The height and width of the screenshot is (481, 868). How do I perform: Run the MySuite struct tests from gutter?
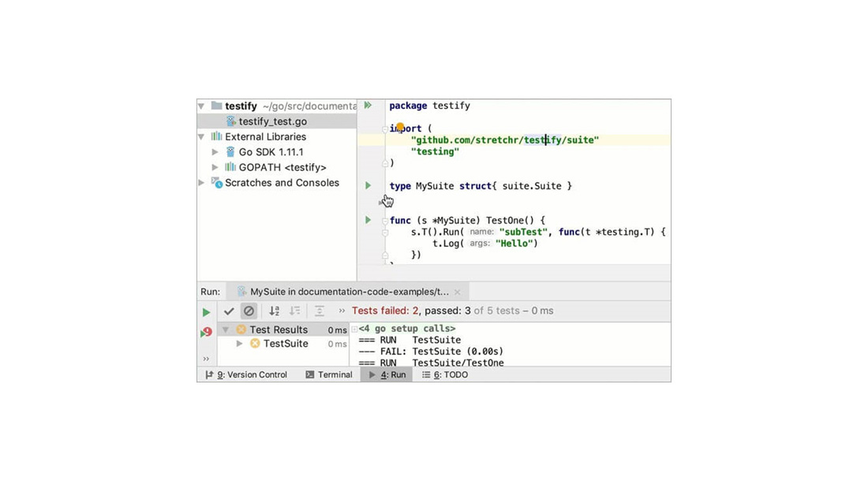coord(368,185)
